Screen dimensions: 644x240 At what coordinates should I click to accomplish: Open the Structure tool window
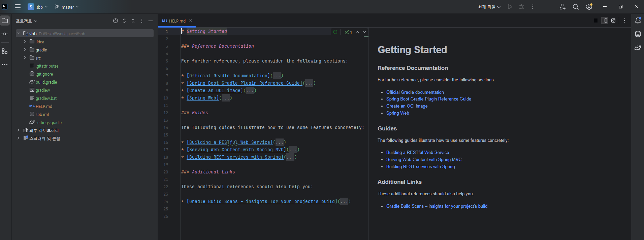coord(5,51)
